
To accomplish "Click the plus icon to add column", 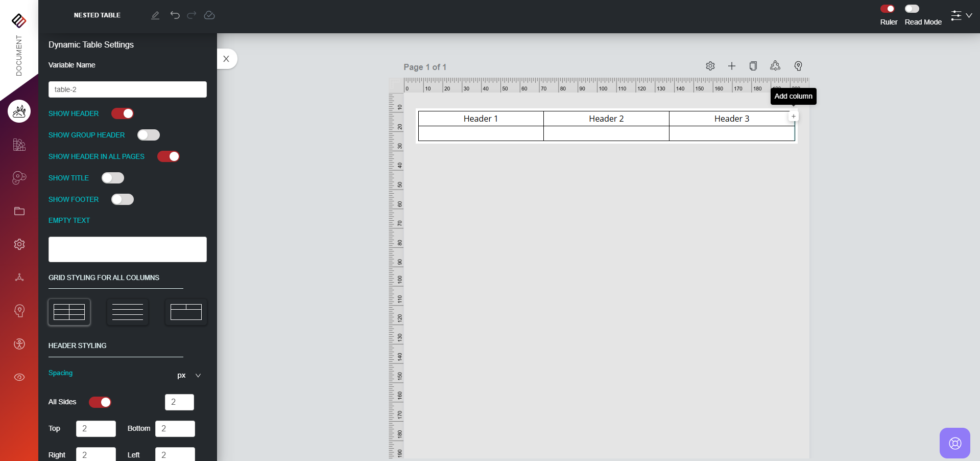I will tap(793, 117).
